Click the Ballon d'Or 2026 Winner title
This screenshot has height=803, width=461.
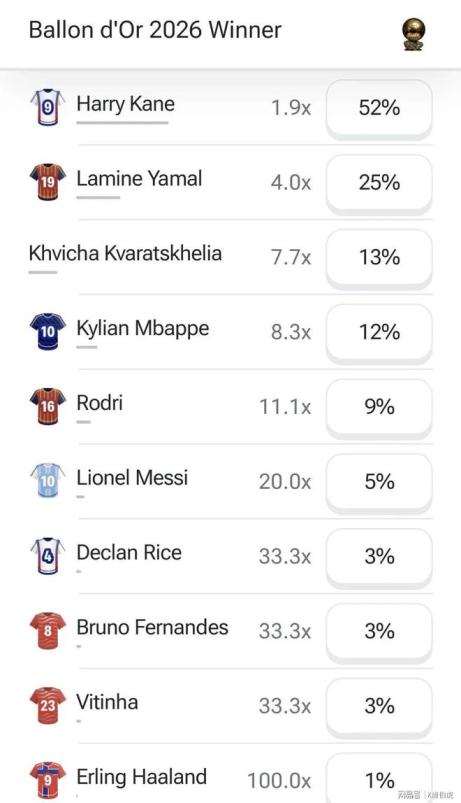coord(155,30)
